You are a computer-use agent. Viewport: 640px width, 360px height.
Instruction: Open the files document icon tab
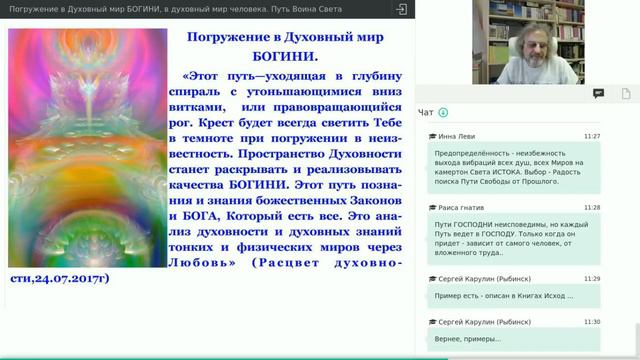point(626,94)
